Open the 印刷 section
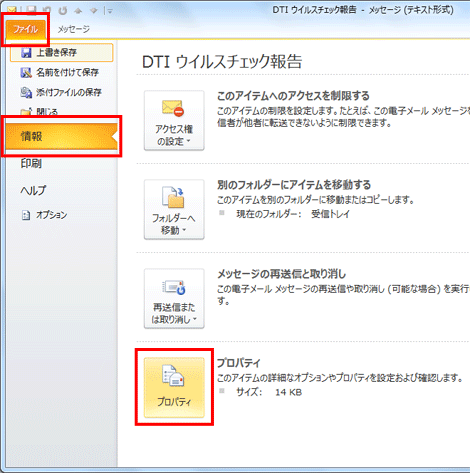Screen dimensions: 470x473 point(31,163)
